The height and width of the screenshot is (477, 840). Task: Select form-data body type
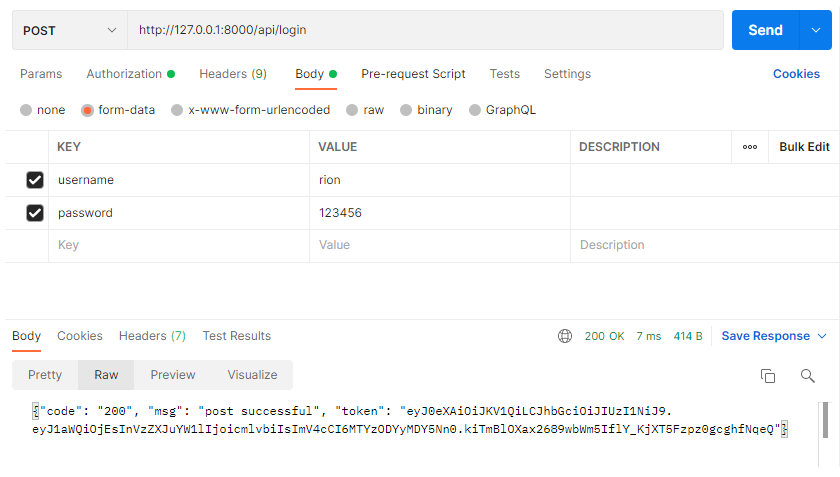point(87,110)
